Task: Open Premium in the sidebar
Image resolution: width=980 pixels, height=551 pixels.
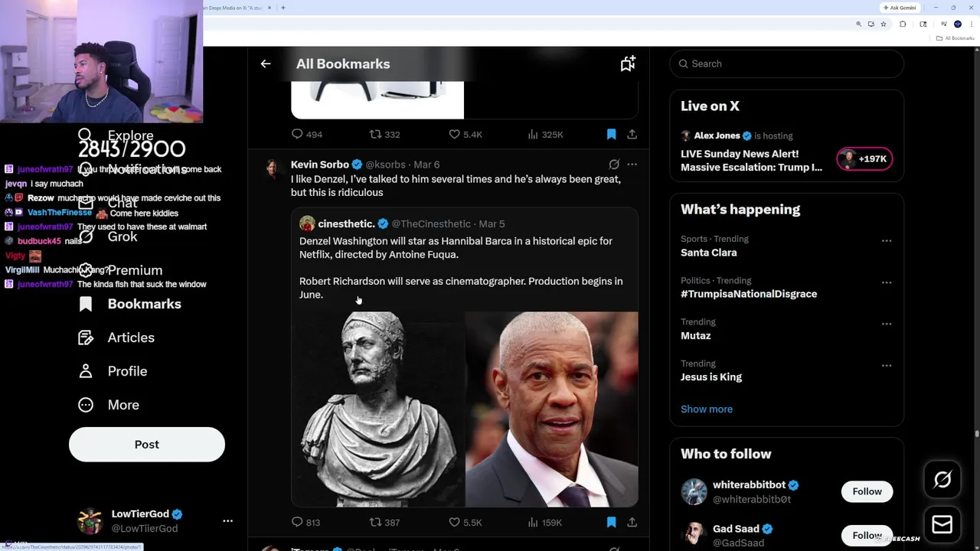Action: pos(121,270)
